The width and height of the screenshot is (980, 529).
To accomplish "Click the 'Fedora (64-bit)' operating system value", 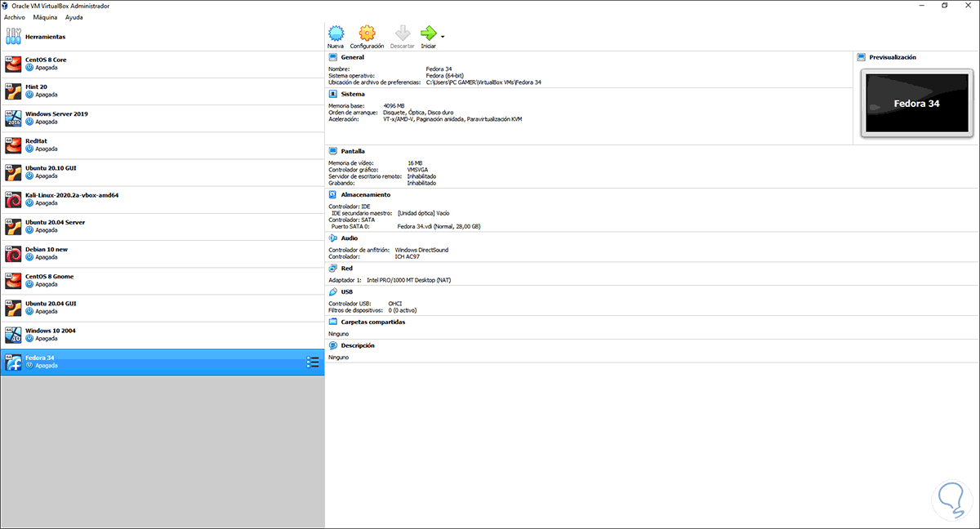I will click(445, 75).
